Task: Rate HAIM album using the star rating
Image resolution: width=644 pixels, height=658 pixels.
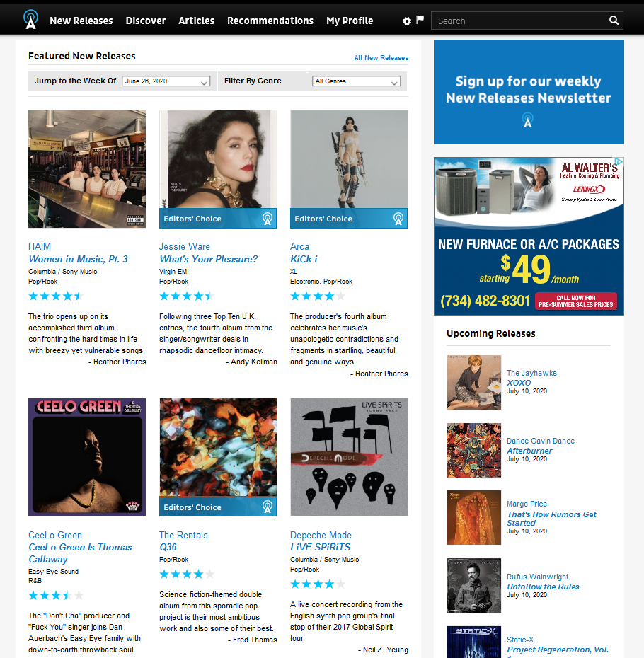Action: coord(56,296)
